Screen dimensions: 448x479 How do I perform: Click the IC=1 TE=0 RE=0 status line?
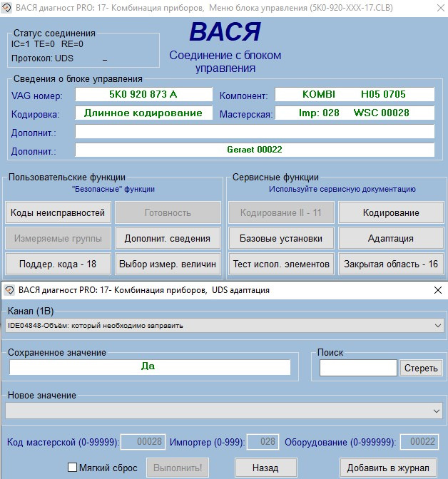pos(47,44)
